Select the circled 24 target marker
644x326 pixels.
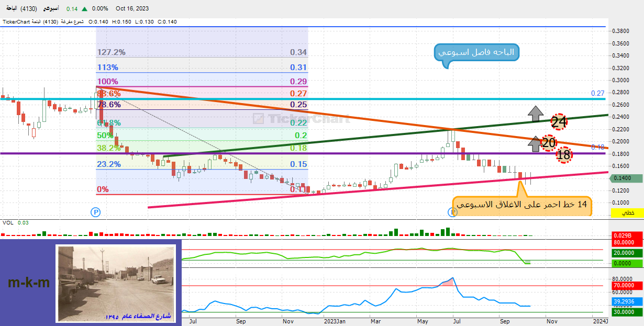(559, 122)
